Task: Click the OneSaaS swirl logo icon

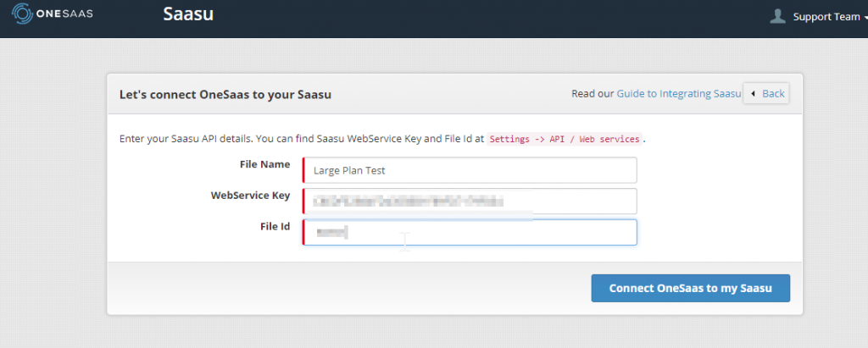Action: [x=23, y=14]
